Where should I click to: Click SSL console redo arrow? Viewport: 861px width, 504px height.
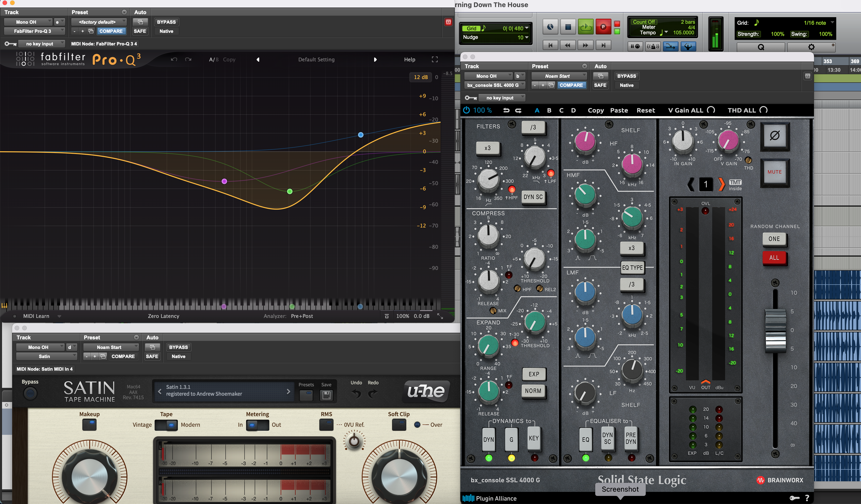[518, 110]
